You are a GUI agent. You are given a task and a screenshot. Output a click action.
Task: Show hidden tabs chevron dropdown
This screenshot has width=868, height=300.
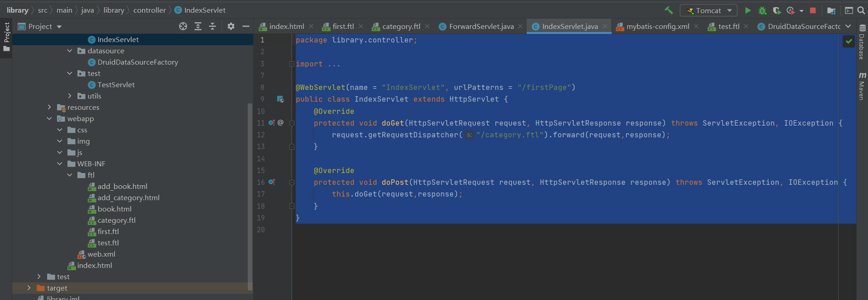click(848, 26)
